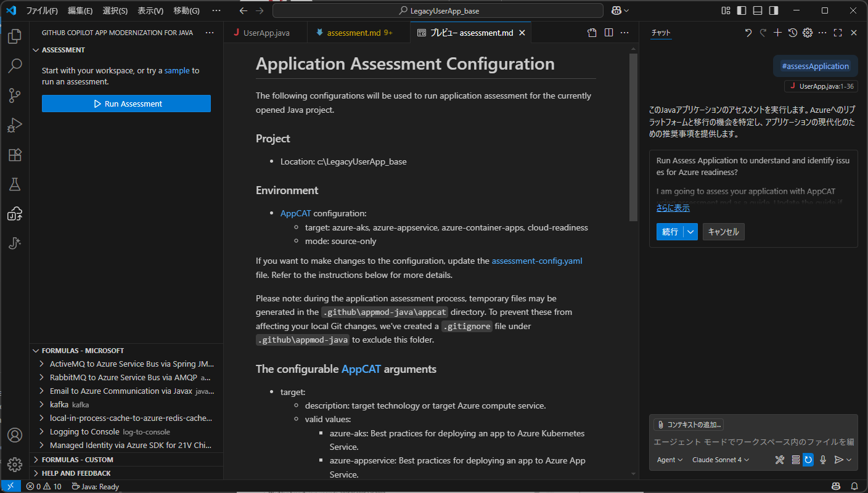Open the chat panel more actions menu
868x493 pixels.
click(x=823, y=33)
